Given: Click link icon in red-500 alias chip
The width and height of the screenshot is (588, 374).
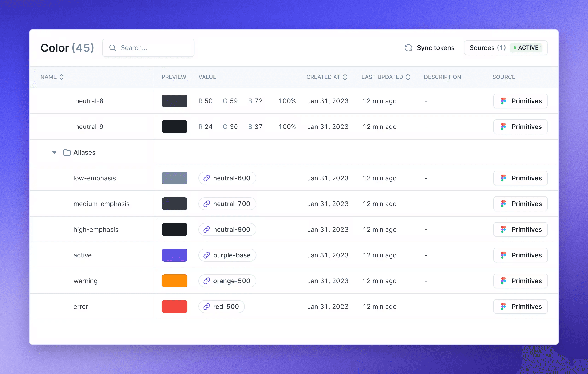Looking at the screenshot, I should (206, 306).
